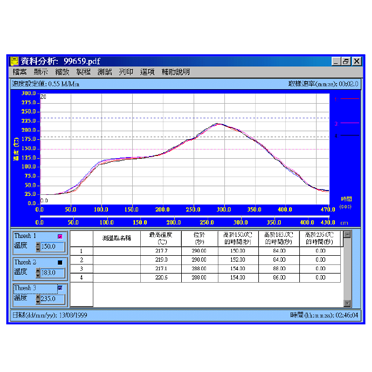Image resolution: width=372 pixels, height=372 pixels.
Task: Click the black legend line for channel 4
Action: point(349,136)
